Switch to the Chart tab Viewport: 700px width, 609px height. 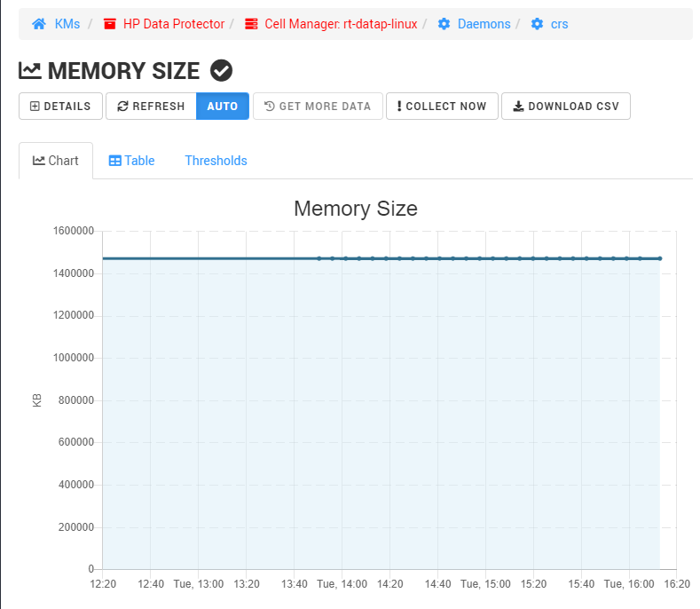(56, 161)
